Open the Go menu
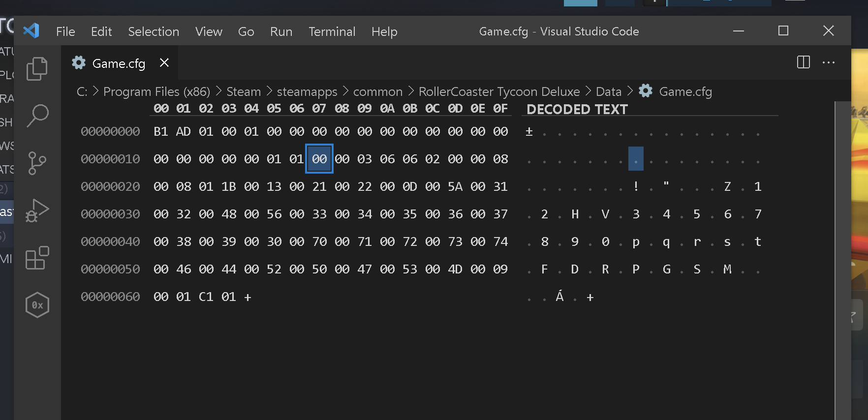 point(246,31)
